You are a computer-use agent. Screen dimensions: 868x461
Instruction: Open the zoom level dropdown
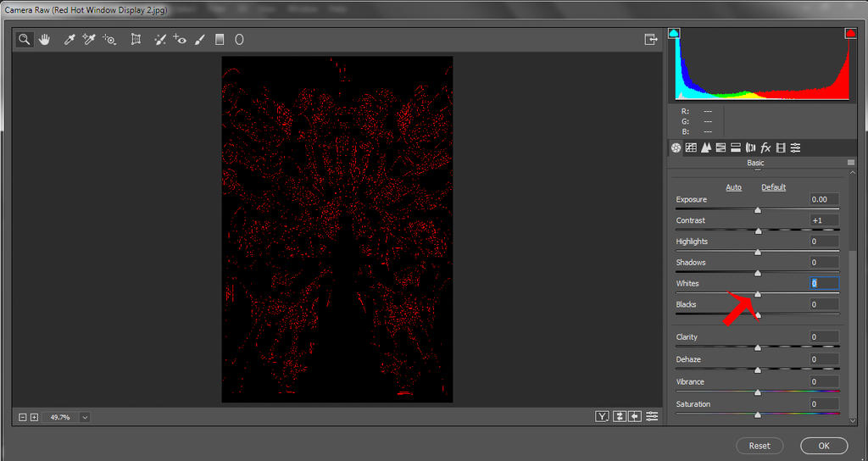pos(84,417)
